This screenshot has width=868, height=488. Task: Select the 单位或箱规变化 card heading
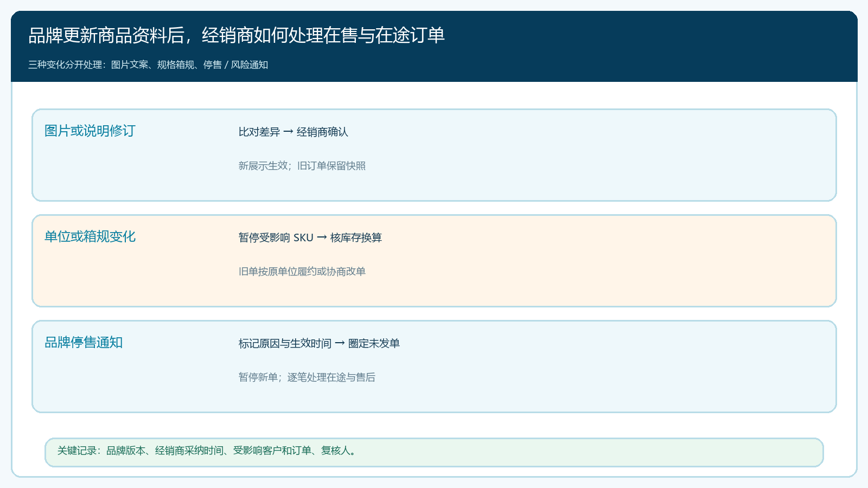click(90, 236)
